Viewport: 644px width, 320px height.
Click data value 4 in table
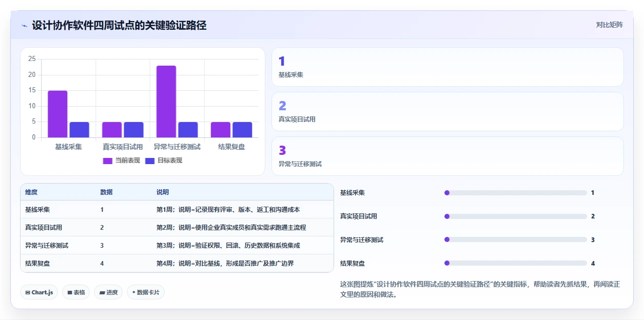pos(102,264)
